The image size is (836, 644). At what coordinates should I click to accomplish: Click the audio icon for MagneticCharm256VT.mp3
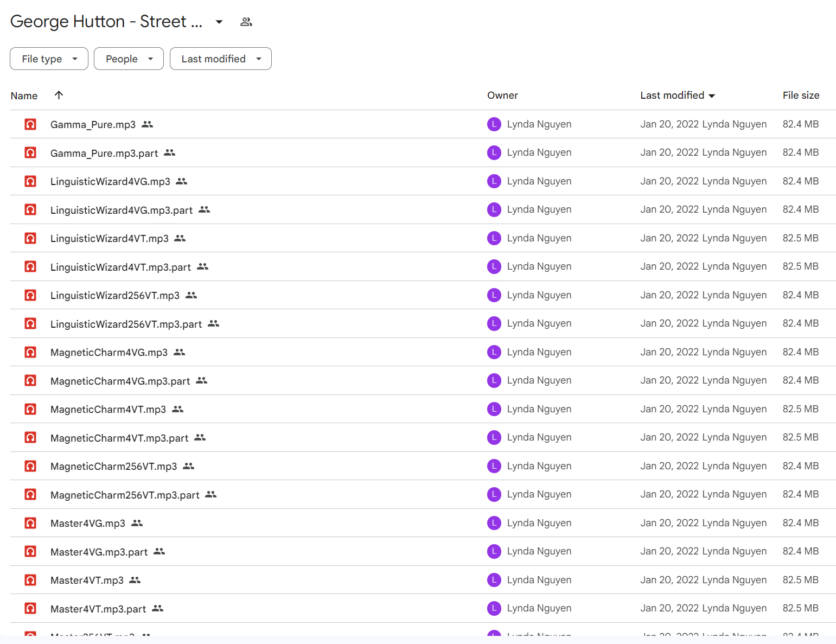click(30, 466)
